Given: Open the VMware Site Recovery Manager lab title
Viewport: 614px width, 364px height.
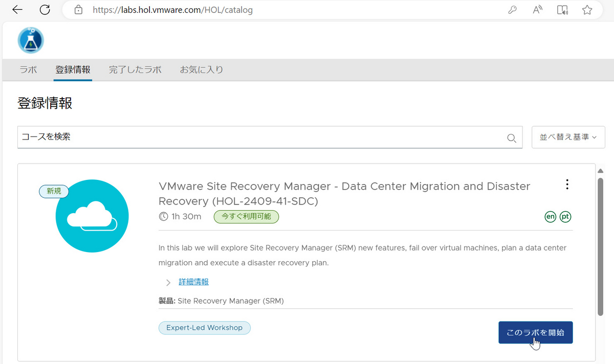Looking at the screenshot, I should tap(344, 194).
